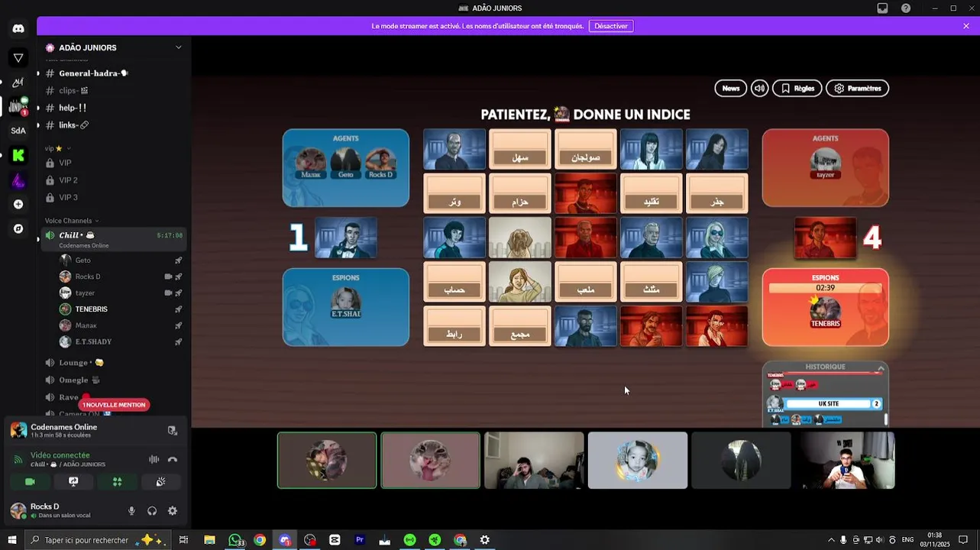Open the Règles rules button

click(797, 89)
